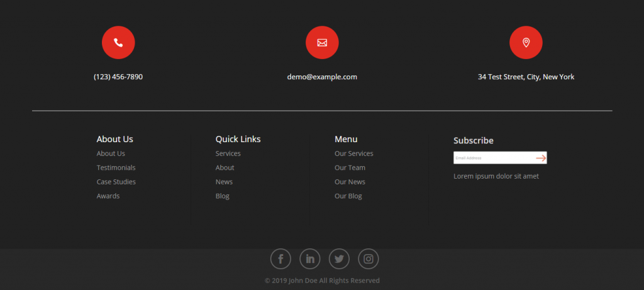The width and height of the screenshot is (644, 290).
Task: Open the About link under Quick Links
Action: coord(225,167)
